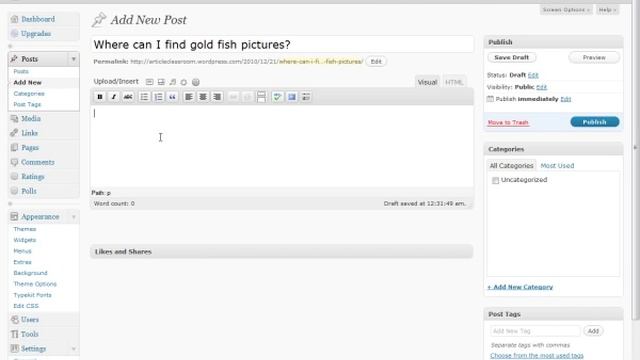Click the Save Draft button
Screen dimensions: 640x360
(x=511, y=58)
